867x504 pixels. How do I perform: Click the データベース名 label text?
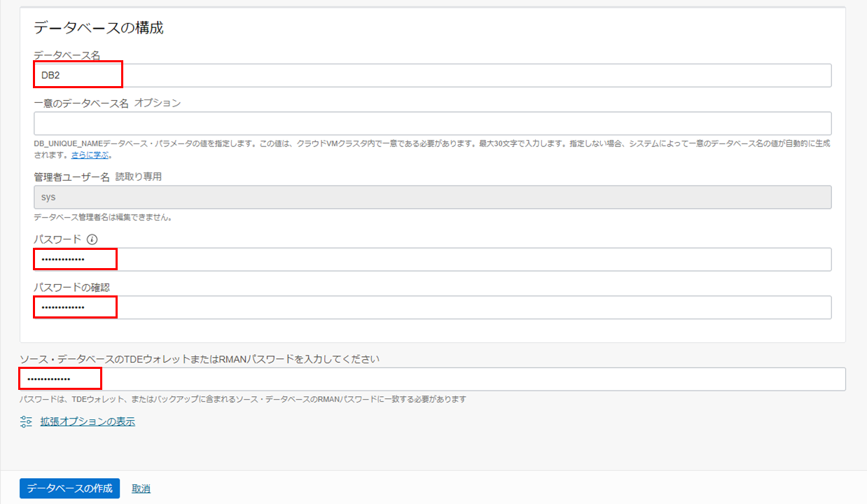(67, 55)
